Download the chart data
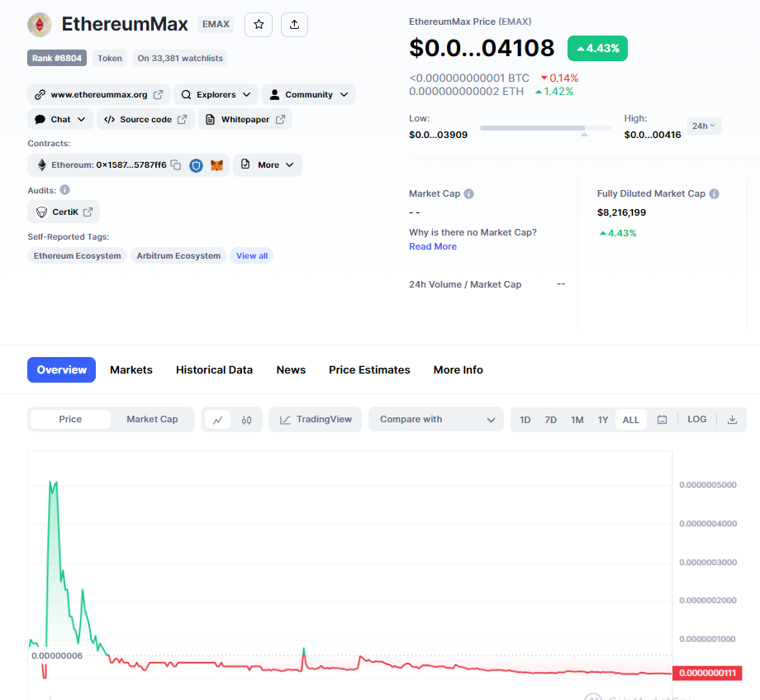Screen dimensions: 760x700 (x=732, y=420)
